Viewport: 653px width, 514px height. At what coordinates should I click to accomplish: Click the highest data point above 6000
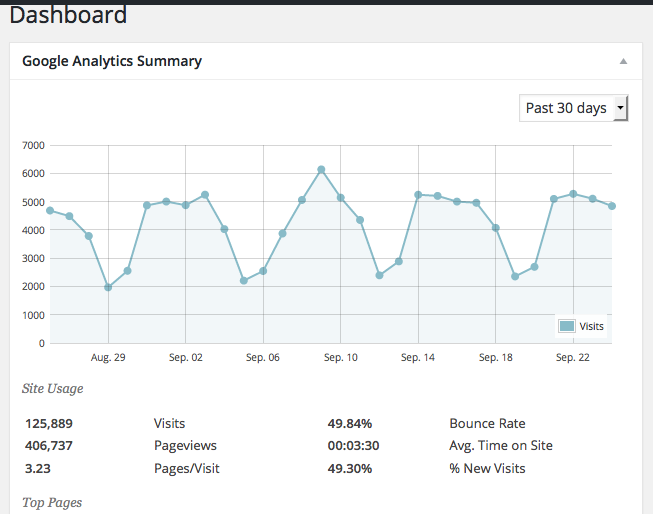(321, 170)
